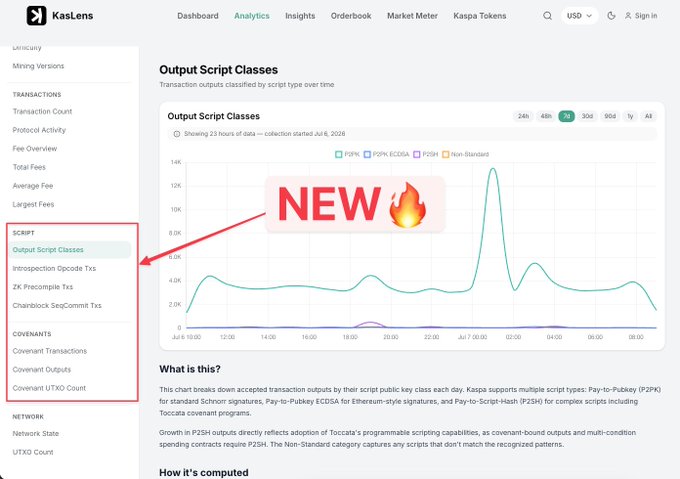Select the 1y time range
680x479 pixels.
click(630, 116)
